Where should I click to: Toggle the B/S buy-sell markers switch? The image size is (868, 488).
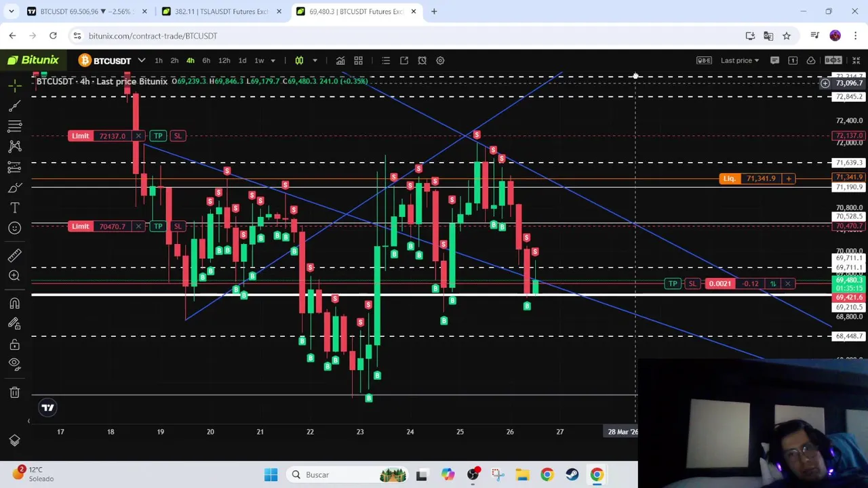833,60
